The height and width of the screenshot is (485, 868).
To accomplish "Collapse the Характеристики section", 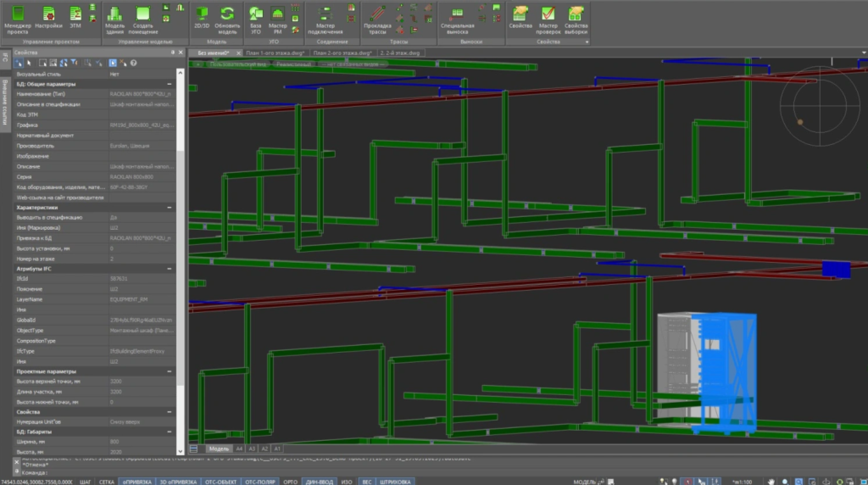I will 169,208.
